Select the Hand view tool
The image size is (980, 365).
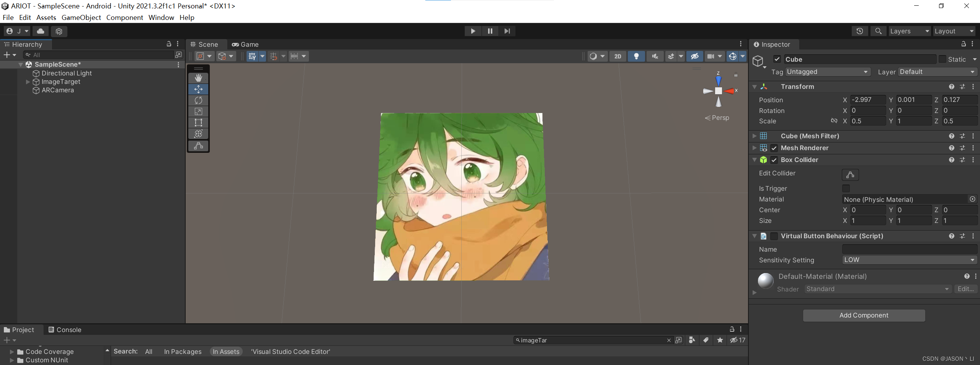[x=198, y=78]
